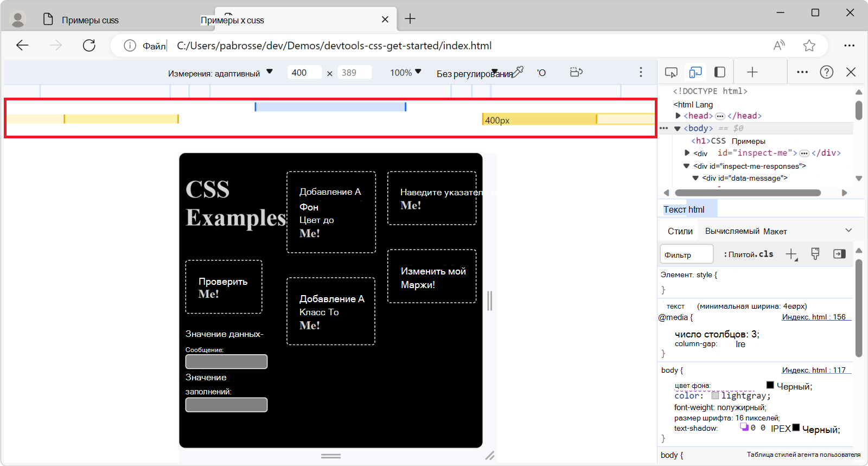The height and width of the screenshot is (466, 868).
Task: Click the Сообщение text input on page
Action: coord(226,361)
